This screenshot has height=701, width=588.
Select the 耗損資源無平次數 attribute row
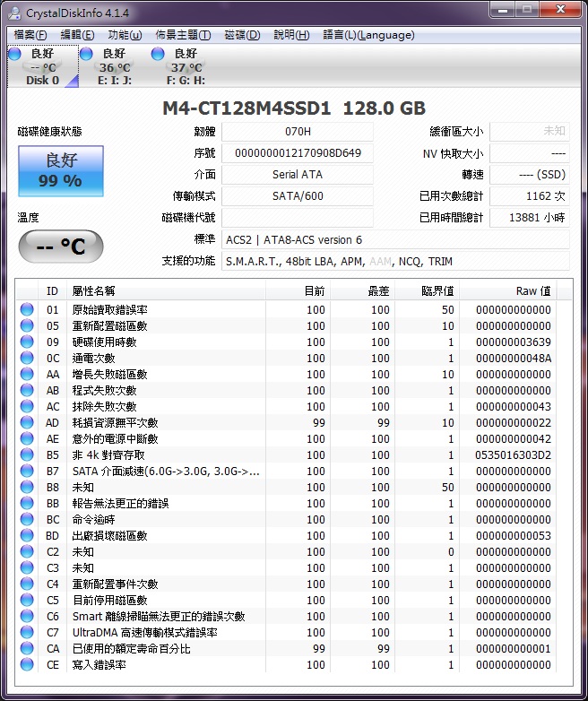pyautogui.click(x=286, y=422)
